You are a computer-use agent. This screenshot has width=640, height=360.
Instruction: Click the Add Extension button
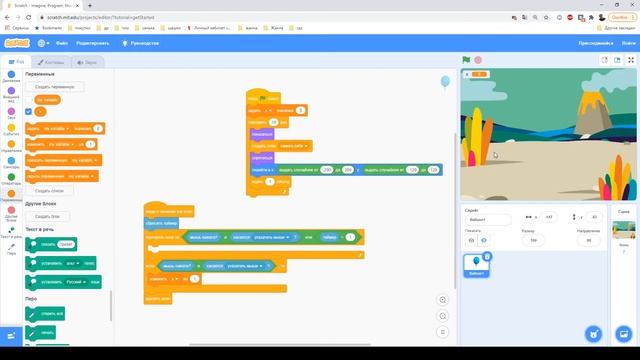click(x=11, y=336)
